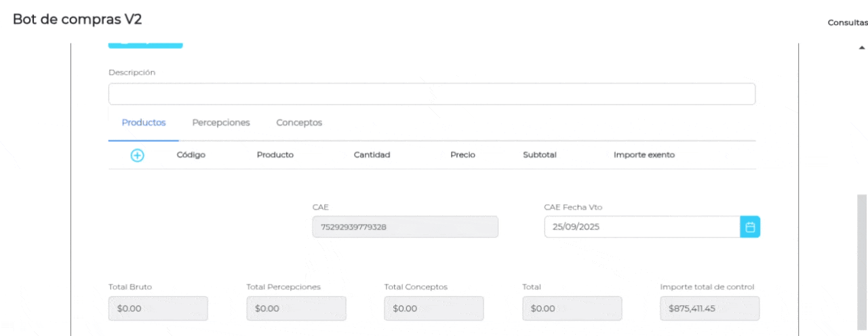This screenshot has height=336, width=868.
Task: Click the CAE number field
Action: pyautogui.click(x=405, y=227)
